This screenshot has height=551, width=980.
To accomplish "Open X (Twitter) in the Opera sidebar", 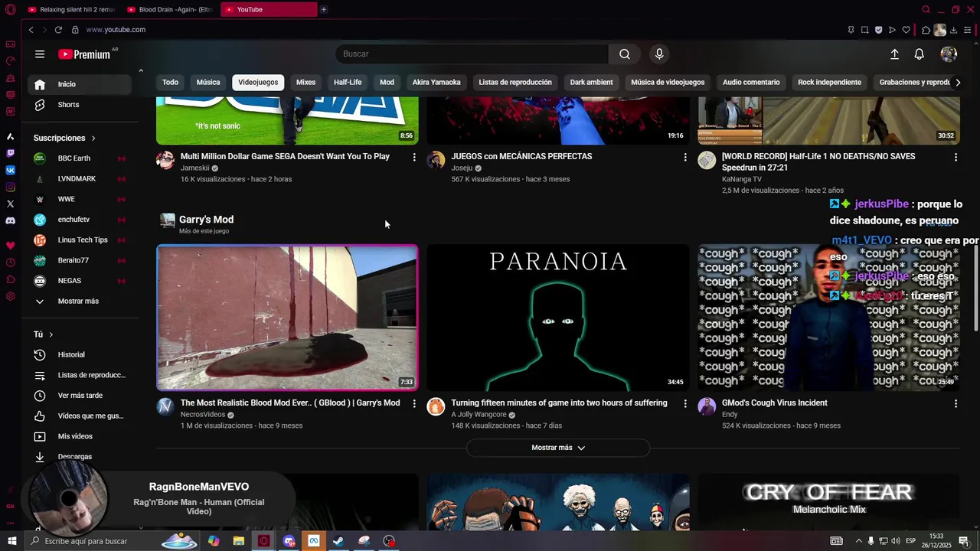I will point(10,204).
